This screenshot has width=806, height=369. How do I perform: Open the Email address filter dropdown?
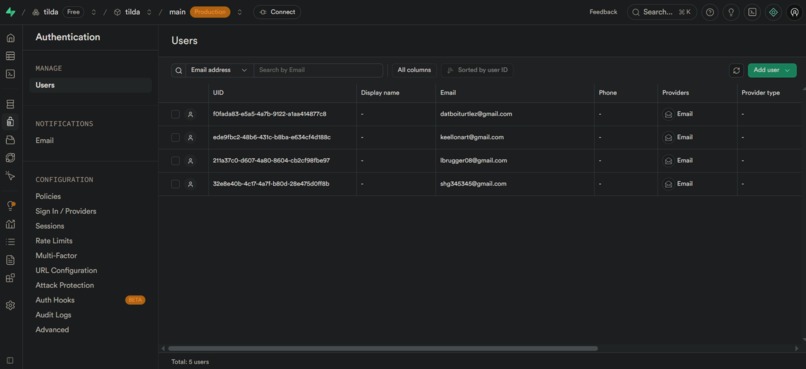[218, 70]
